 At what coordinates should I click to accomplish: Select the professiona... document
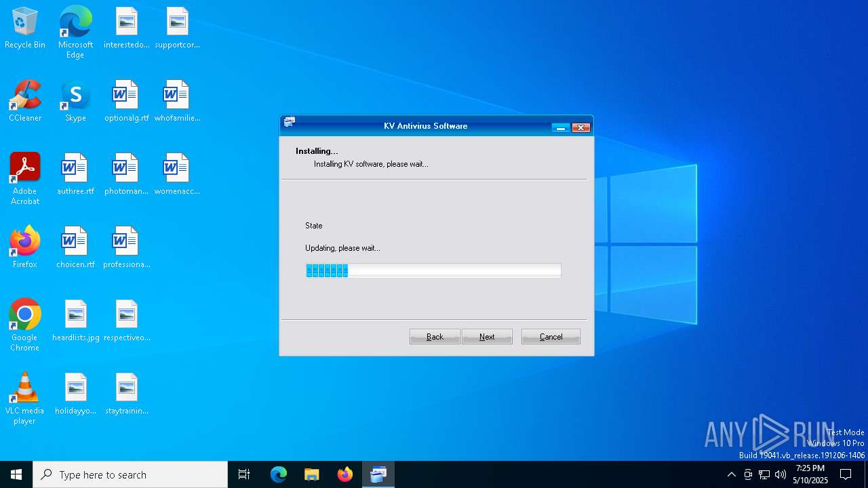[x=127, y=248]
